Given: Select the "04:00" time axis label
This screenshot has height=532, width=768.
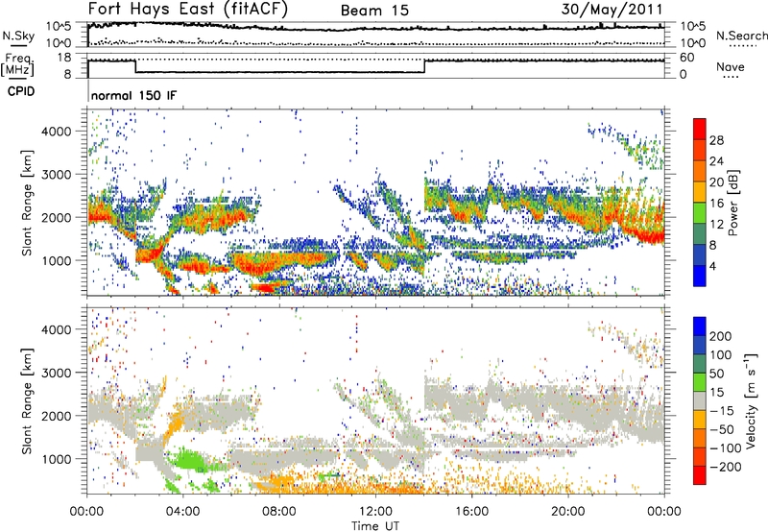Looking at the screenshot, I should coord(182,512).
